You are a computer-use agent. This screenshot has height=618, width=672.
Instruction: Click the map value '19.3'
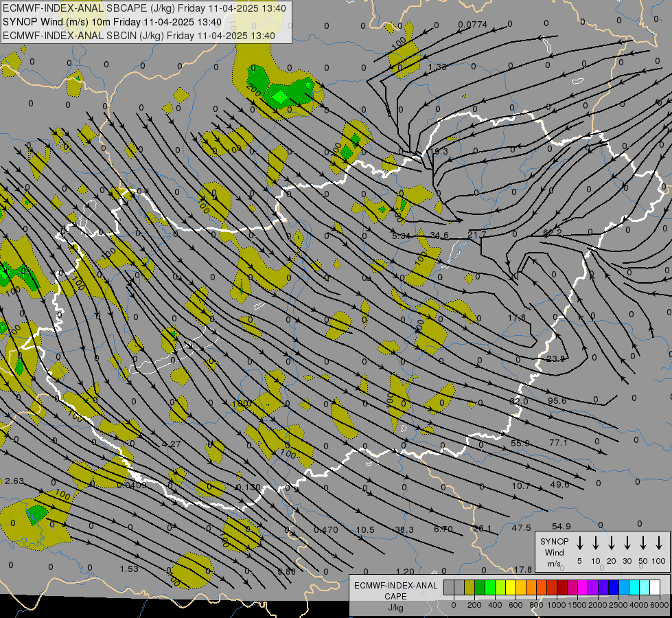pyautogui.click(x=439, y=151)
